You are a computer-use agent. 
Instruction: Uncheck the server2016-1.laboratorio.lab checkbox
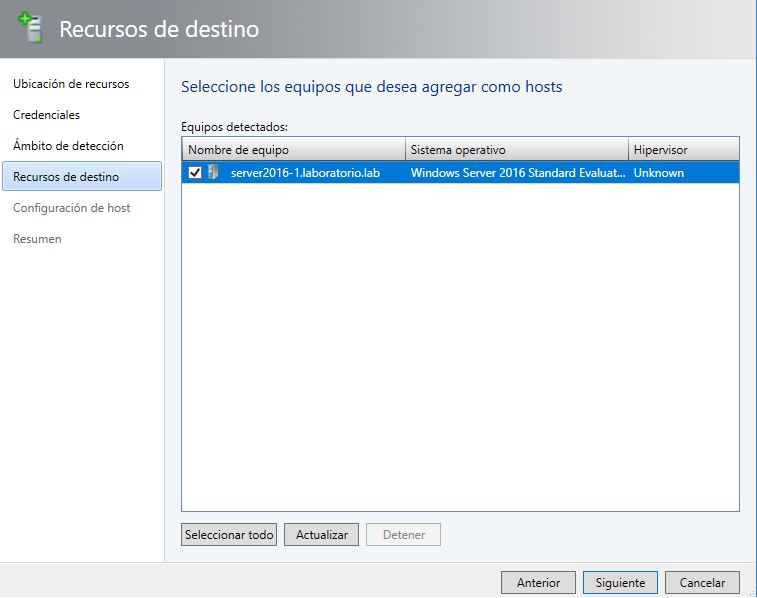(x=195, y=172)
